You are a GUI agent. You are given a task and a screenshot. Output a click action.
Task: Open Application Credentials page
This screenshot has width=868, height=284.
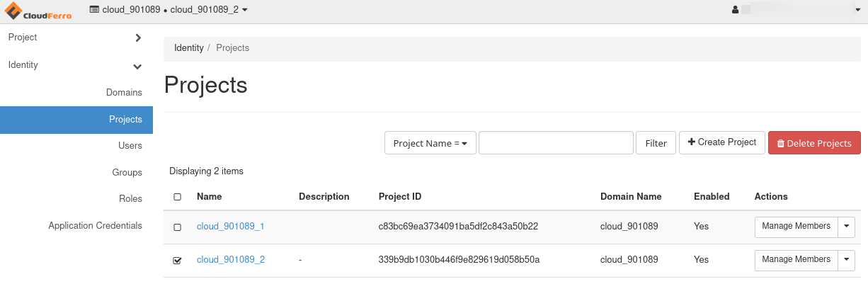[x=95, y=226]
